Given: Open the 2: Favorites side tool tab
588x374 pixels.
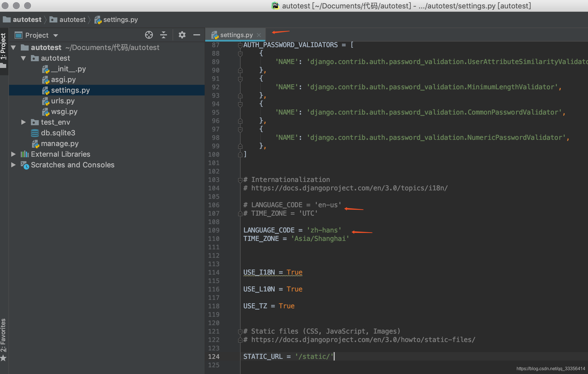Looking at the screenshot, I should [3, 335].
